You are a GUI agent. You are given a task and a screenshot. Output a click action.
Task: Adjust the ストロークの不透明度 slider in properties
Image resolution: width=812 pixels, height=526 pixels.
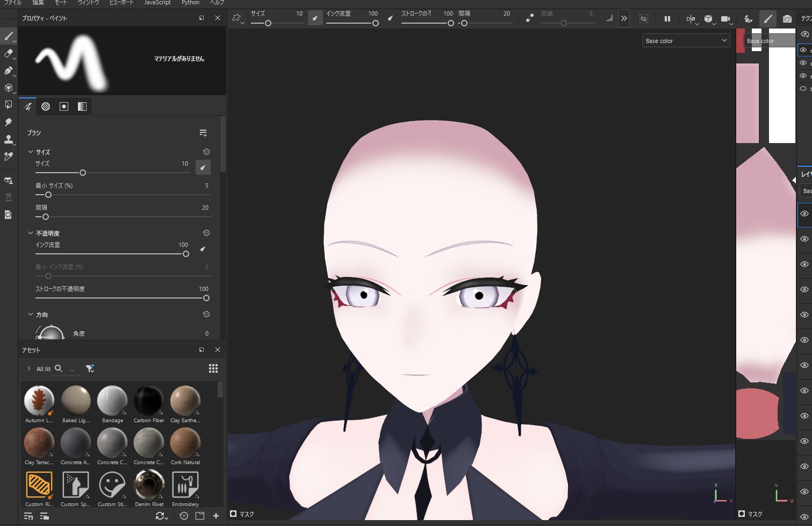tap(123, 298)
